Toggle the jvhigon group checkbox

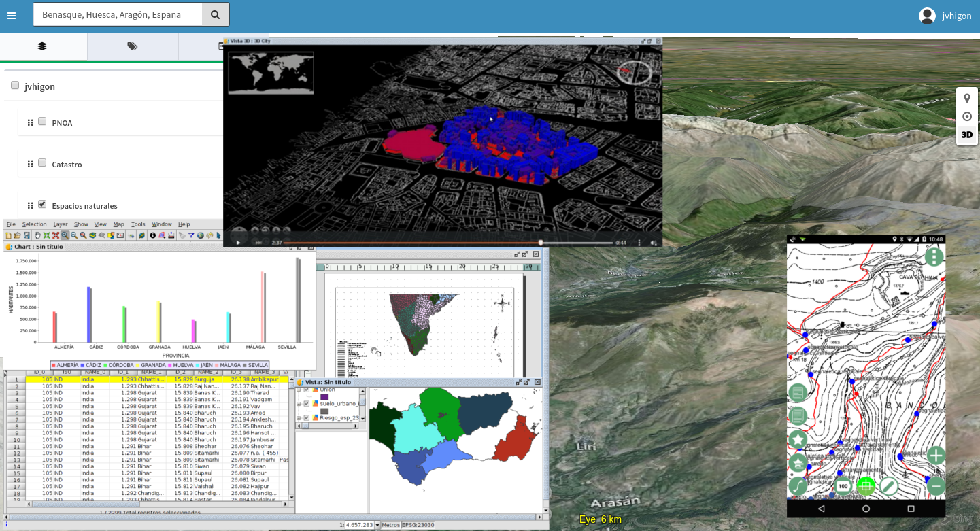point(15,86)
